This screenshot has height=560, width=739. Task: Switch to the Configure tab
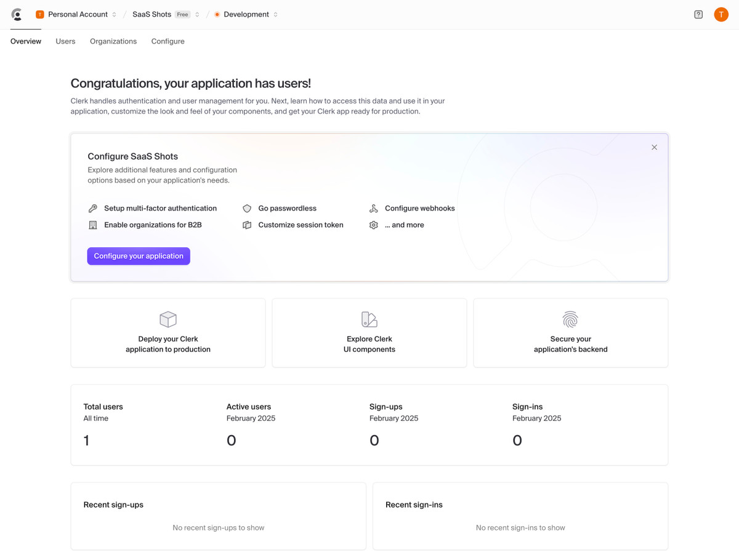168,41
